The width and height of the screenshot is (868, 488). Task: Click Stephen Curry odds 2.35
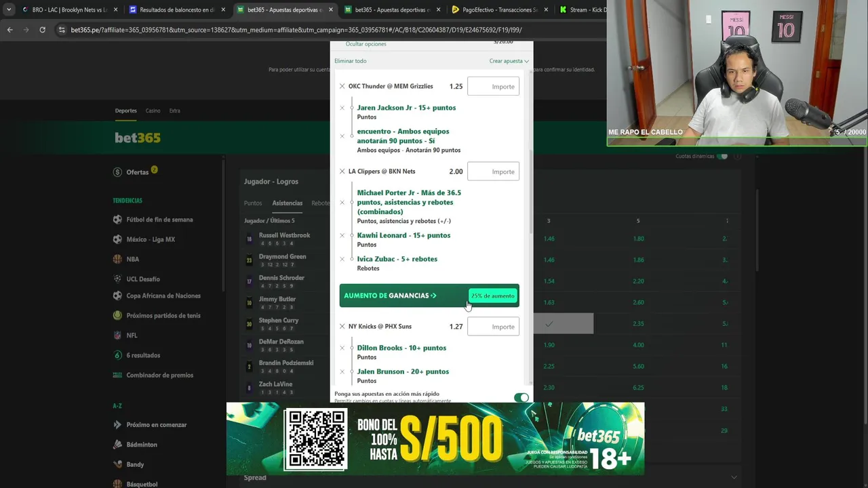637,324
